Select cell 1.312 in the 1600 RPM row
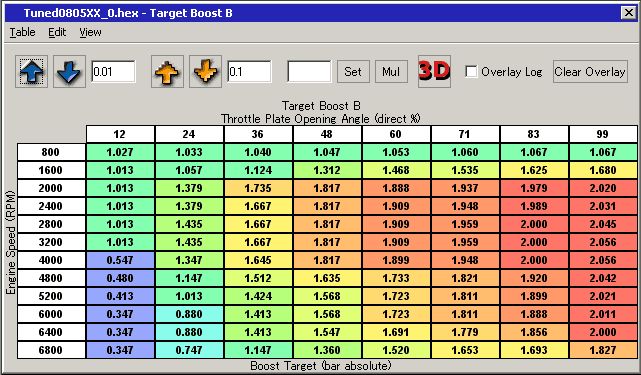 click(327, 170)
